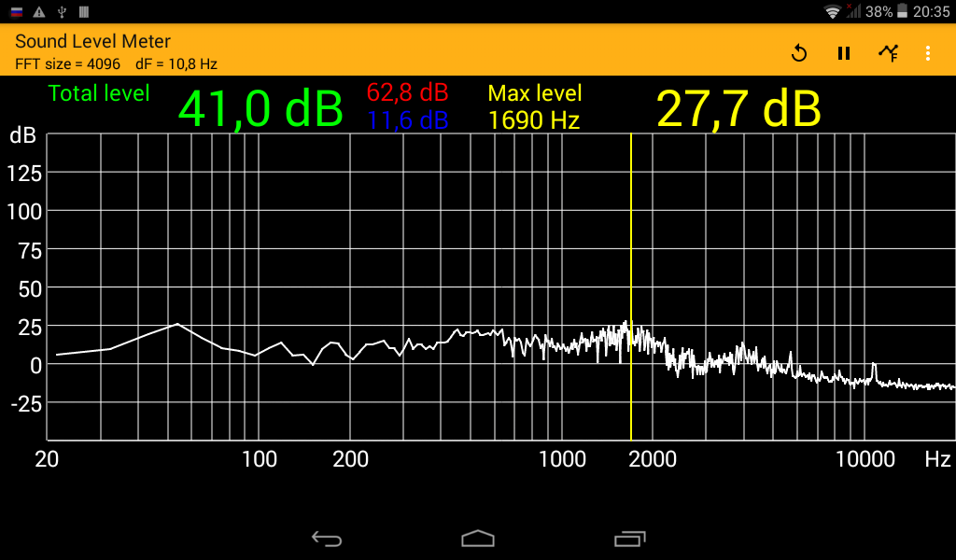Click the '100' frequency axis label
This screenshot has height=560, width=956.
[260, 459]
